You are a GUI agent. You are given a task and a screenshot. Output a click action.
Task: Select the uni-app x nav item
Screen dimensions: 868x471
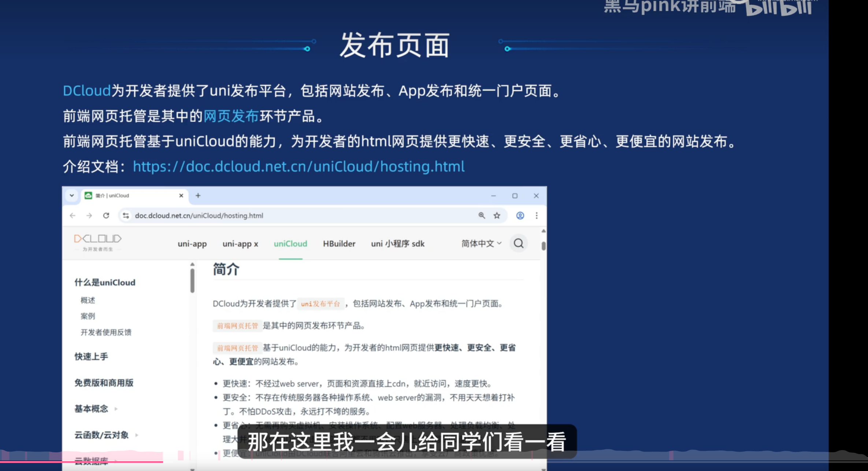[x=240, y=244]
